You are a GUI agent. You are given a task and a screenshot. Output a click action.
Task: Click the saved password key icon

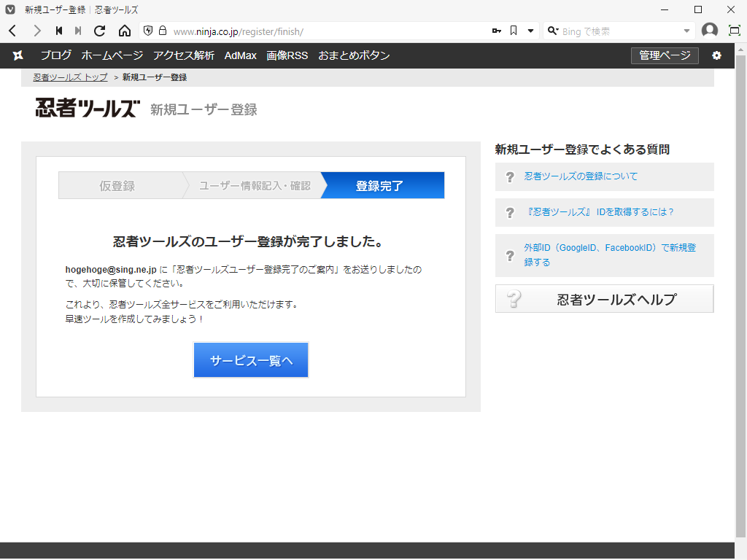pos(496,31)
